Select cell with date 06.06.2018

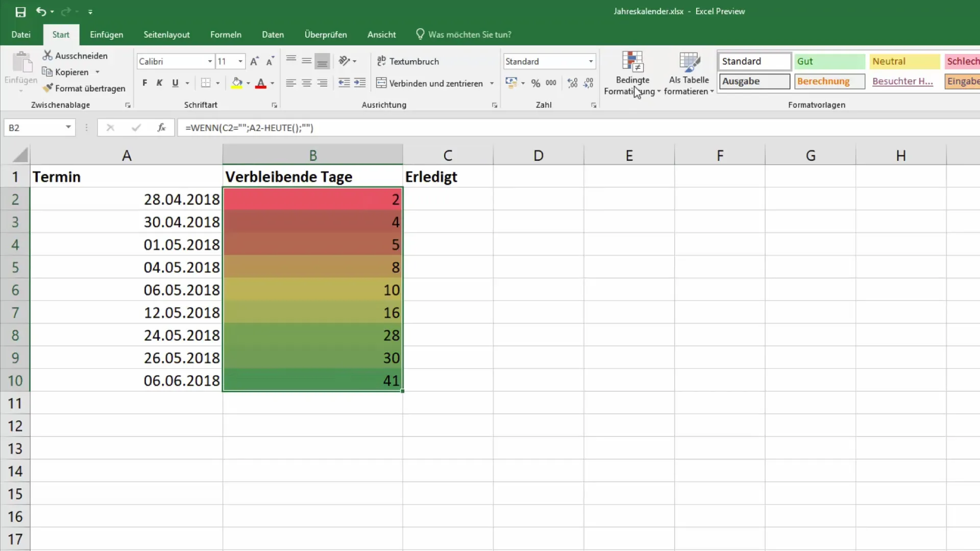point(126,381)
